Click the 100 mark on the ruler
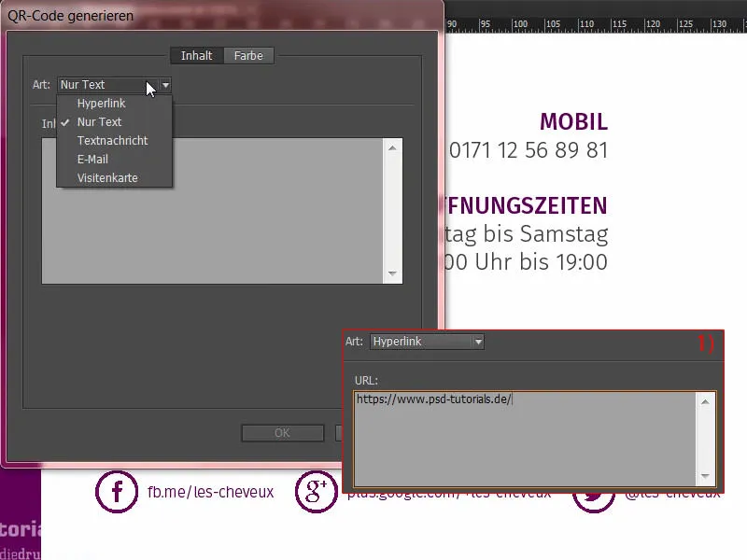747x560 pixels. (x=520, y=24)
